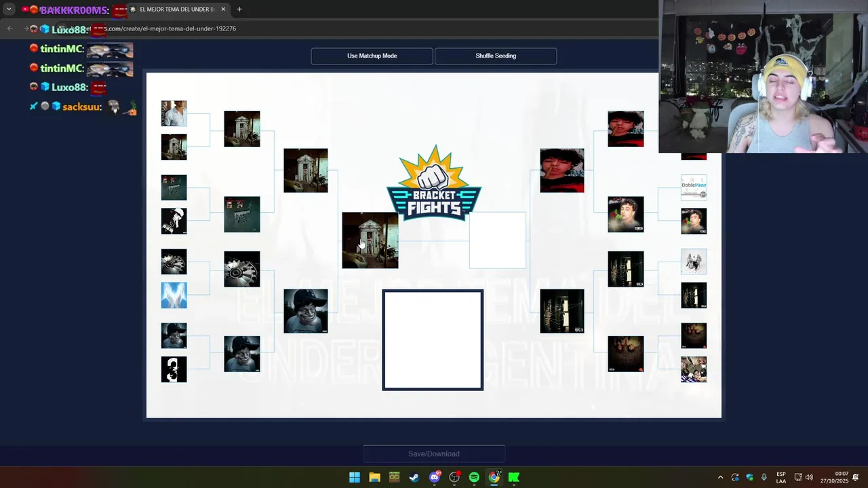Open the notifications bell icon
868x488 pixels.
(856, 477)
